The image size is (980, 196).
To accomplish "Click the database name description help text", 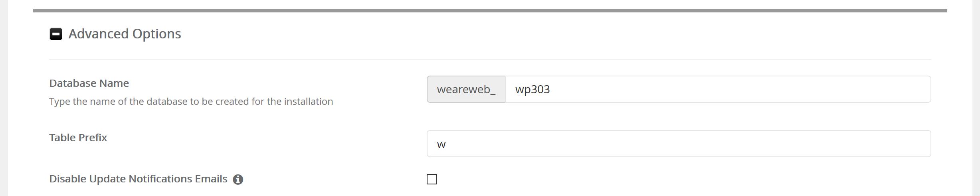I will click(191, 102).
